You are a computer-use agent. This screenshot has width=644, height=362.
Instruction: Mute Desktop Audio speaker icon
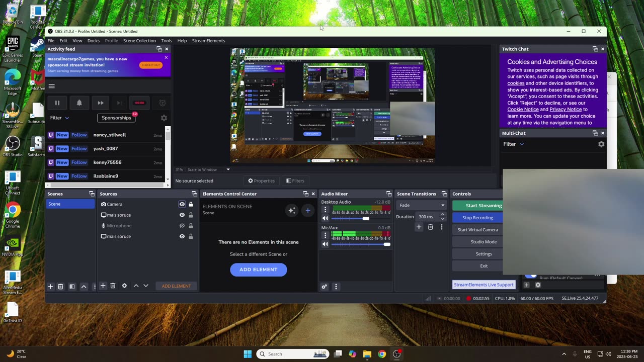[x=325, y=218]
